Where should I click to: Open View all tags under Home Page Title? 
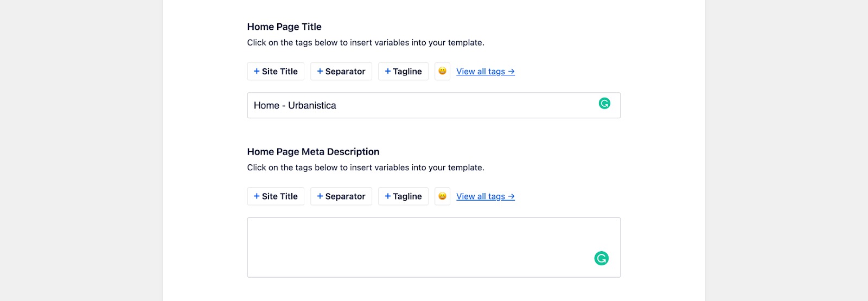[485, 72]
